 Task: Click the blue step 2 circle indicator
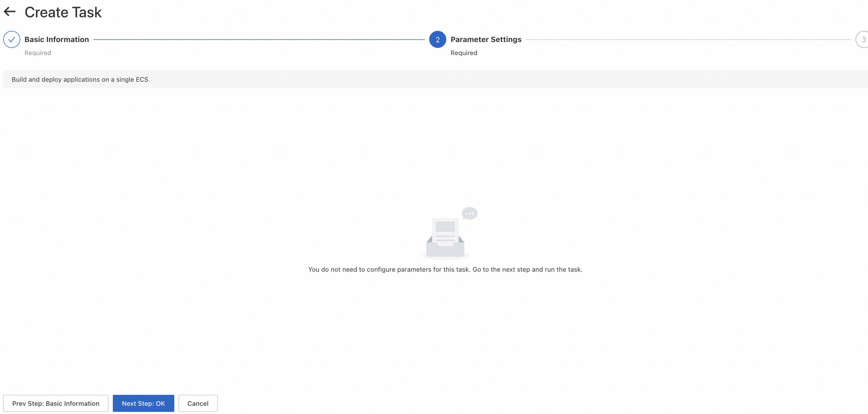click(437, 39)
